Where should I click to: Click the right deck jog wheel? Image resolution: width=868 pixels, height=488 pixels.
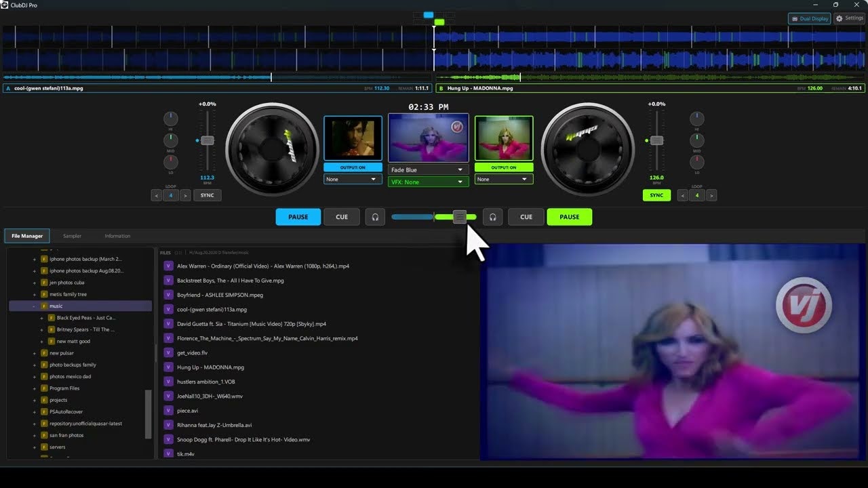[x=587, y=148]
